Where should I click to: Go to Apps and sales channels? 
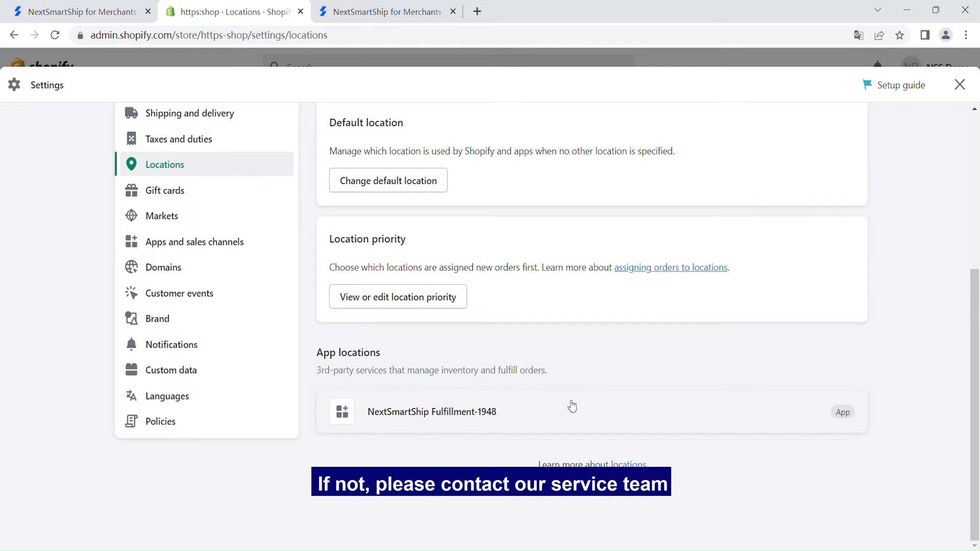pos(194,242)
